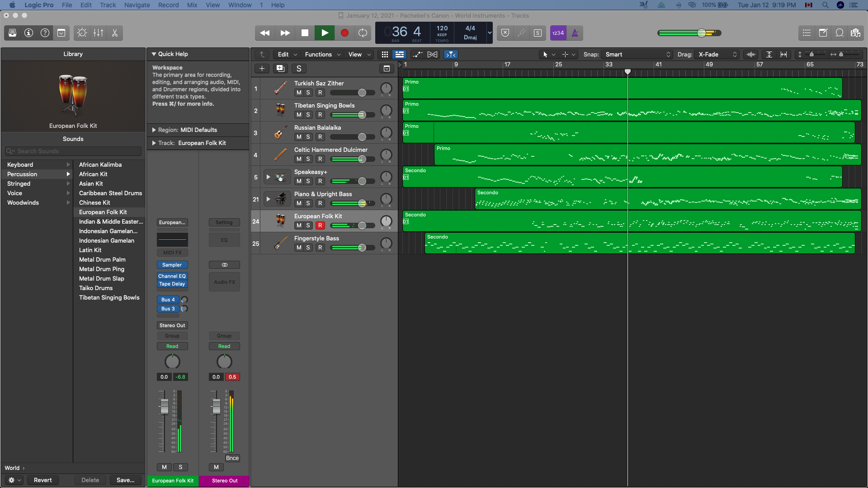Expand the Speakeasy+ track stack
The height and width of the screenshot is (488, 868).
(x=268, y=177)
